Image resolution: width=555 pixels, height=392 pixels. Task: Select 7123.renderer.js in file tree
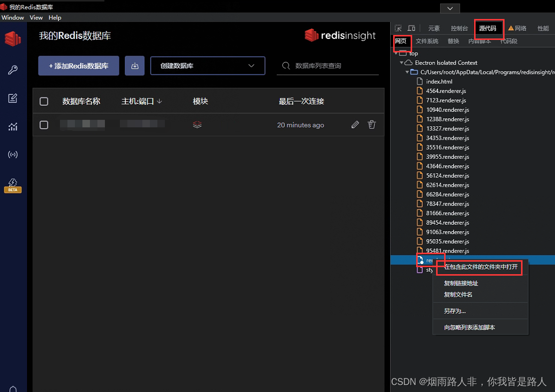tap(446, 100)
